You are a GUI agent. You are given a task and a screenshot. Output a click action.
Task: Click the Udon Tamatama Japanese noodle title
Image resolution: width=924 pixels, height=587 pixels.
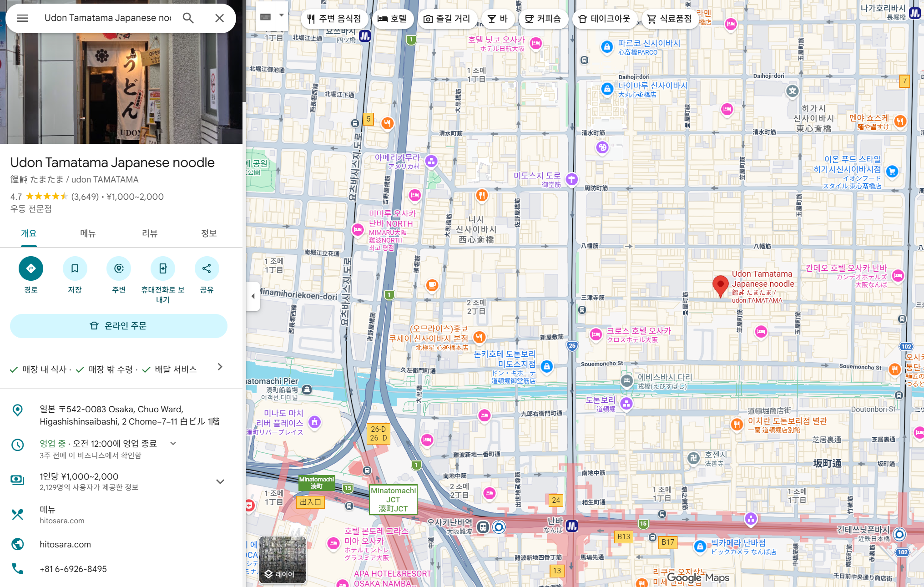(112, 162)
